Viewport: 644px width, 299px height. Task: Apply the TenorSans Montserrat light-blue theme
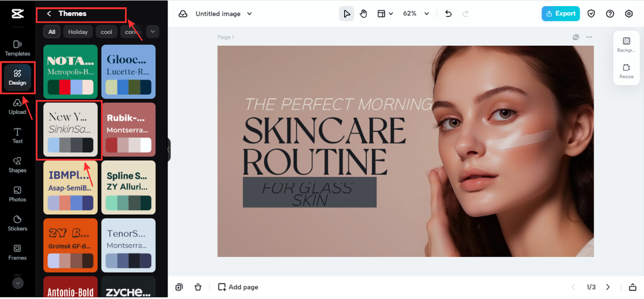pos(128,245)
